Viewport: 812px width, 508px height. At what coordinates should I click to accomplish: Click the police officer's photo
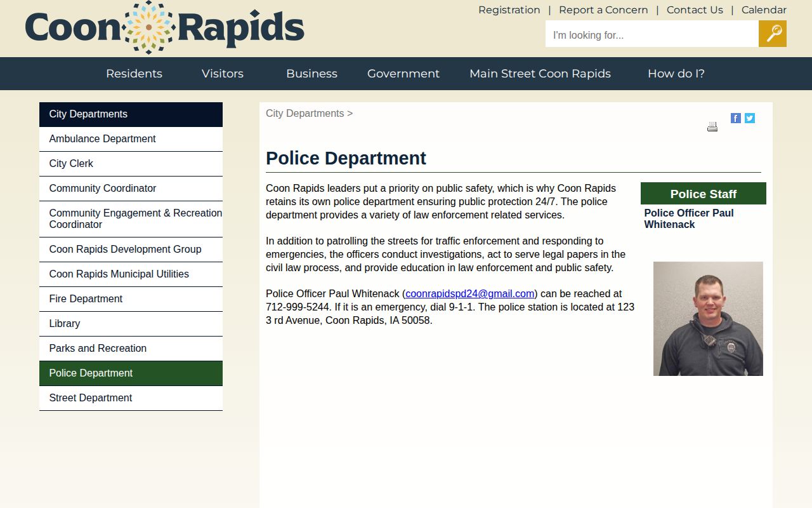pyautogui.click(x=708, y=319)
